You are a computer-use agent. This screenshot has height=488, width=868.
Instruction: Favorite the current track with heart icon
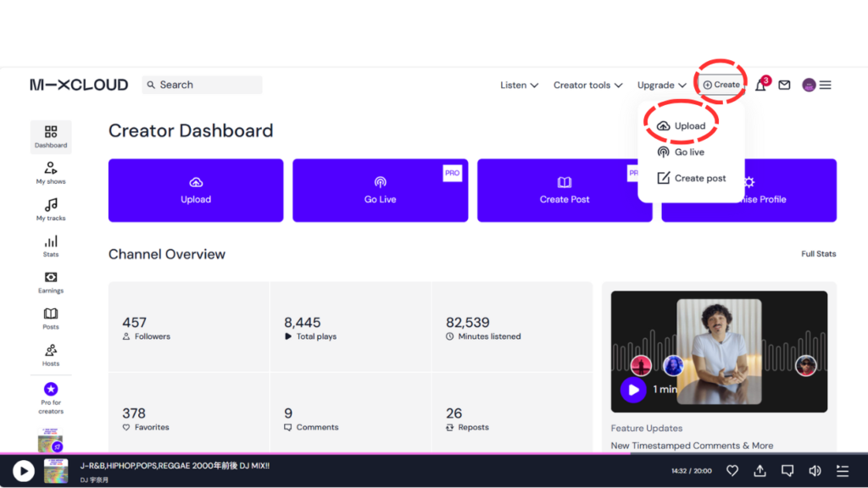coord(732,471)
